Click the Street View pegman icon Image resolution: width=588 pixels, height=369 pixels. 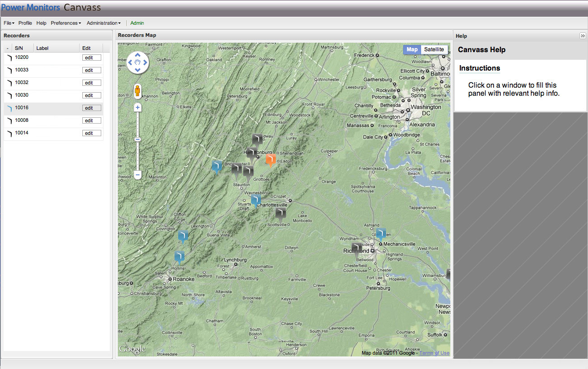tap(137, 90)
